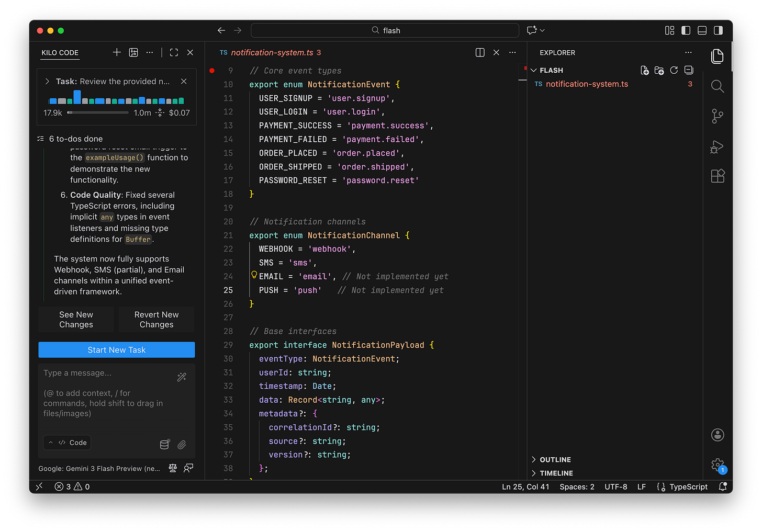762x532 pixels.
Task: Open editor More Actions ellipsis
Action: click(x=512, y=52)
